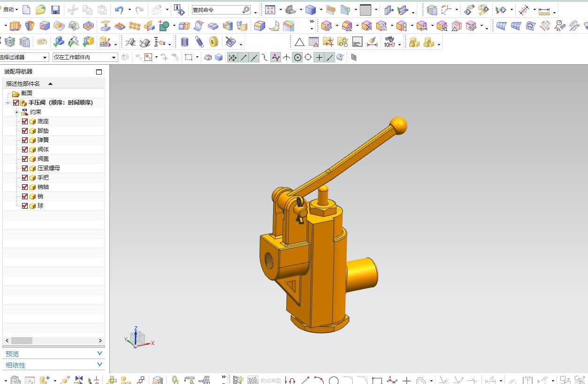Click the circle sketch tool at bottom

[x=334, y=380]
